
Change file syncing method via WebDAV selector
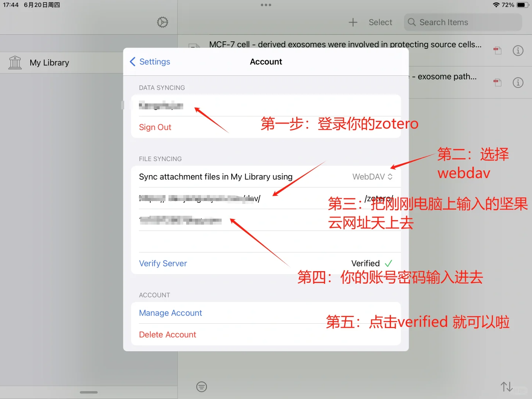372,177
